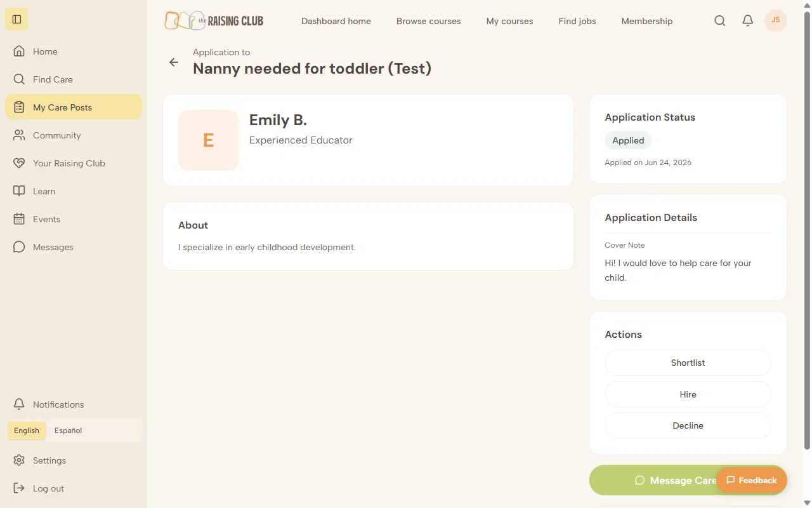Click Emily B.'s avatar thumbnail
This screenshot has width=812, height=508.
tap(209, 140)
